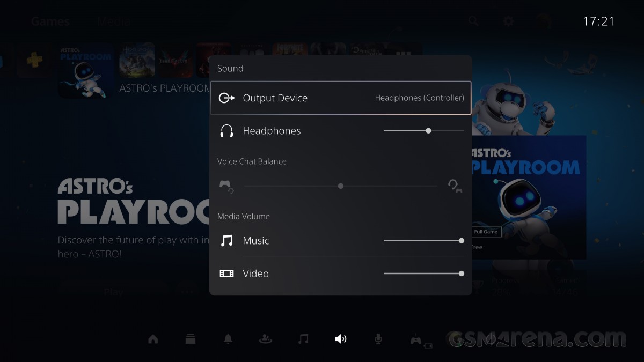Click the Headphones (Controller) output value
This screenshot has height=362, width=644.
tap(419, 98)
